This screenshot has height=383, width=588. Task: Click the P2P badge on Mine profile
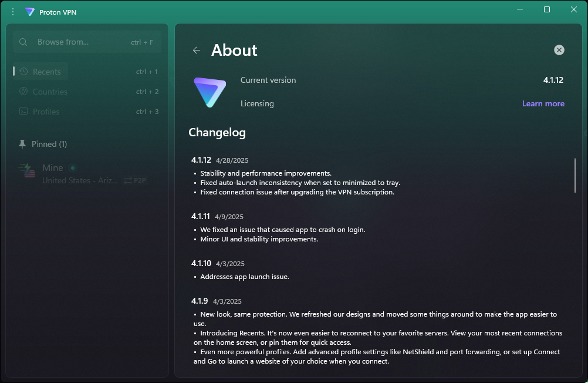[136, 180]
